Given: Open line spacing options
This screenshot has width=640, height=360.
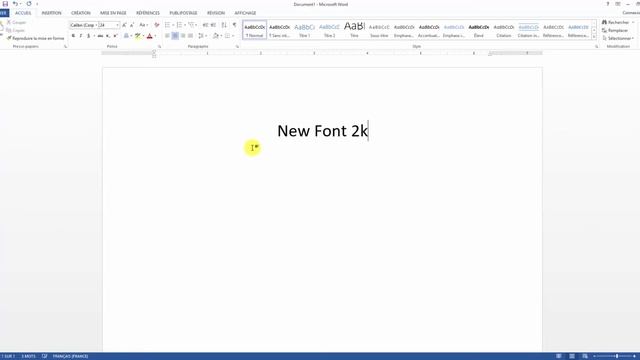Looking at the screenshot, I should 201,36.
